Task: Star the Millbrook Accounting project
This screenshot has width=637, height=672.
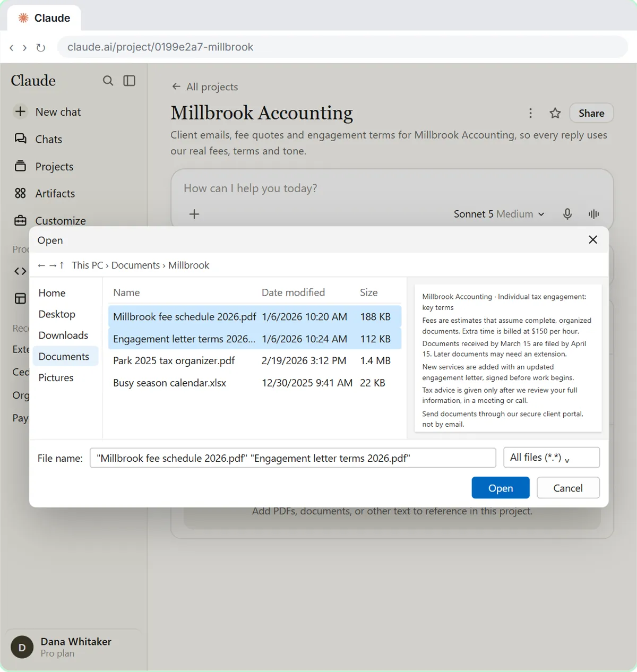Action: pyautogui.click(x=555, y=113)
